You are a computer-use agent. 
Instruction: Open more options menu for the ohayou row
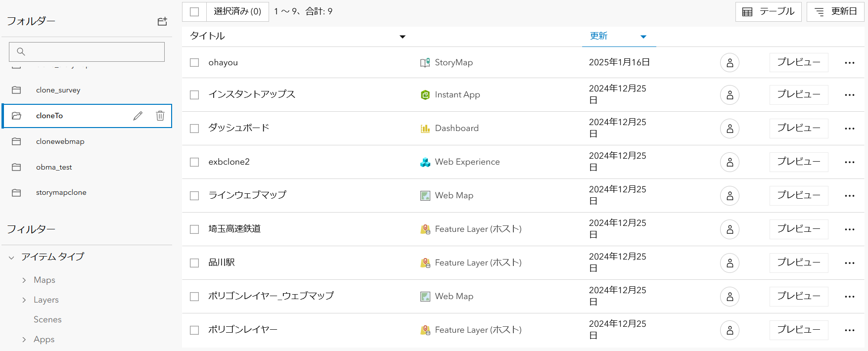coord(850,63)
